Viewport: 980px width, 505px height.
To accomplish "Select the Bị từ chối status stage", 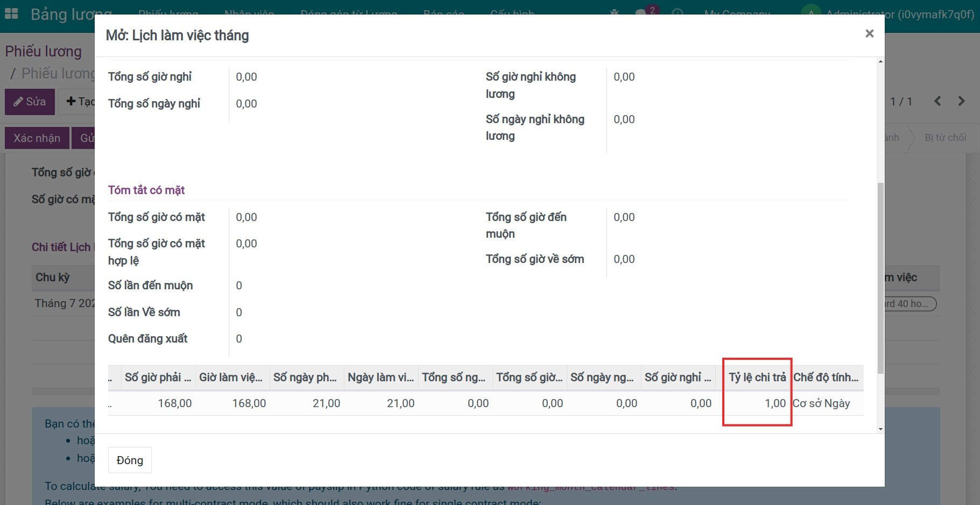I will point(945,138).
